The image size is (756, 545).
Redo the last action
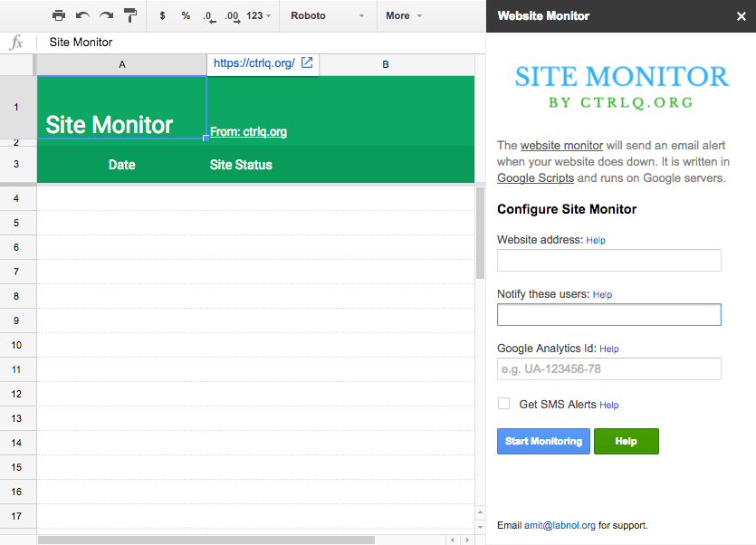point(106,15)
